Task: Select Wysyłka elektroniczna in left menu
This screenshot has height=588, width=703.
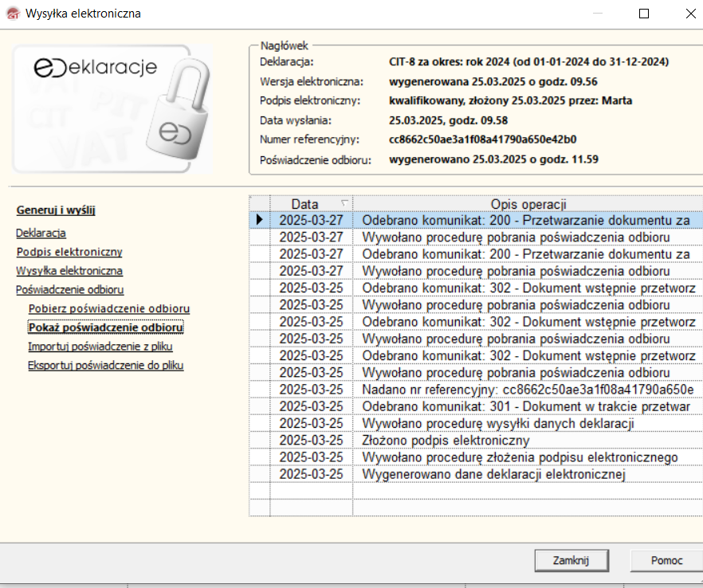Action: 69,271
